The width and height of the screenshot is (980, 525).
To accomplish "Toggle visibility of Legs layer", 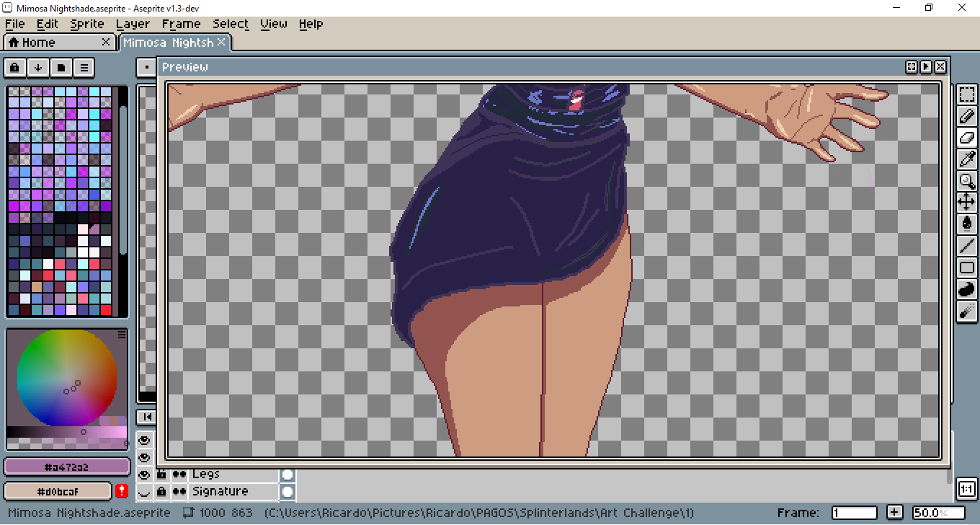I will (x=144, y=475).
